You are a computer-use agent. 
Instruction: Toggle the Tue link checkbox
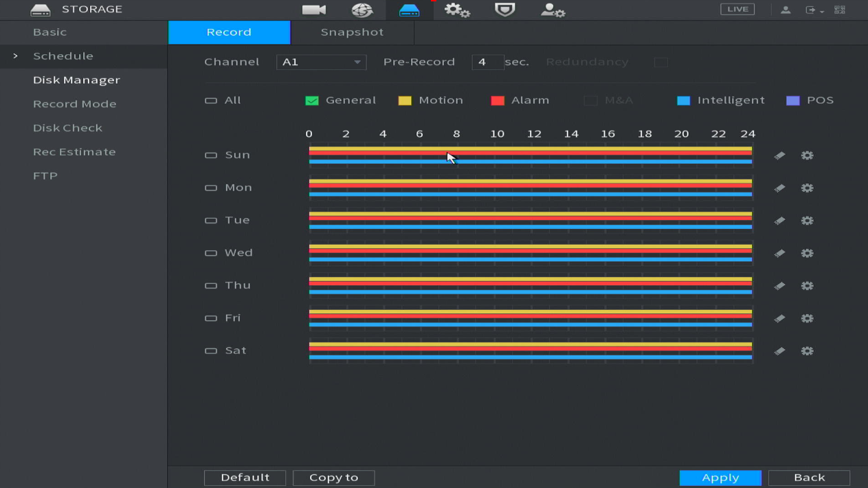pos(210,221)
